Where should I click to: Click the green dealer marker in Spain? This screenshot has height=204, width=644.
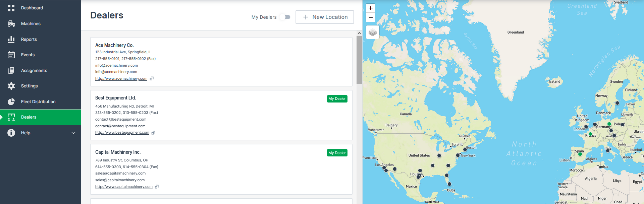coord(580,154)
